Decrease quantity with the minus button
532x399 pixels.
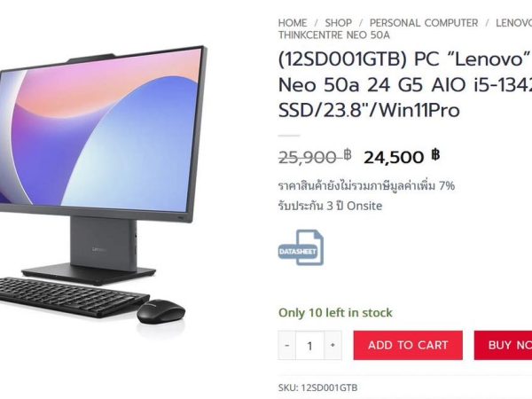[287, 346]
